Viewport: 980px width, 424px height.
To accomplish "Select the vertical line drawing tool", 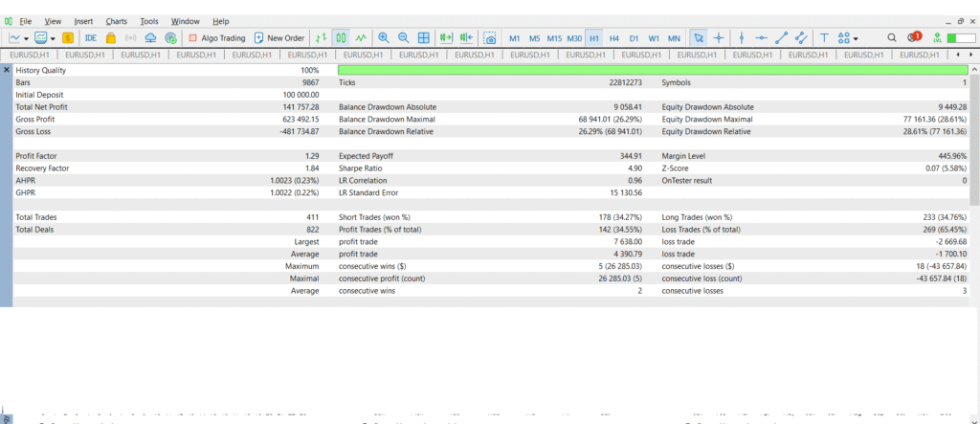I will (x=742, y=38).
